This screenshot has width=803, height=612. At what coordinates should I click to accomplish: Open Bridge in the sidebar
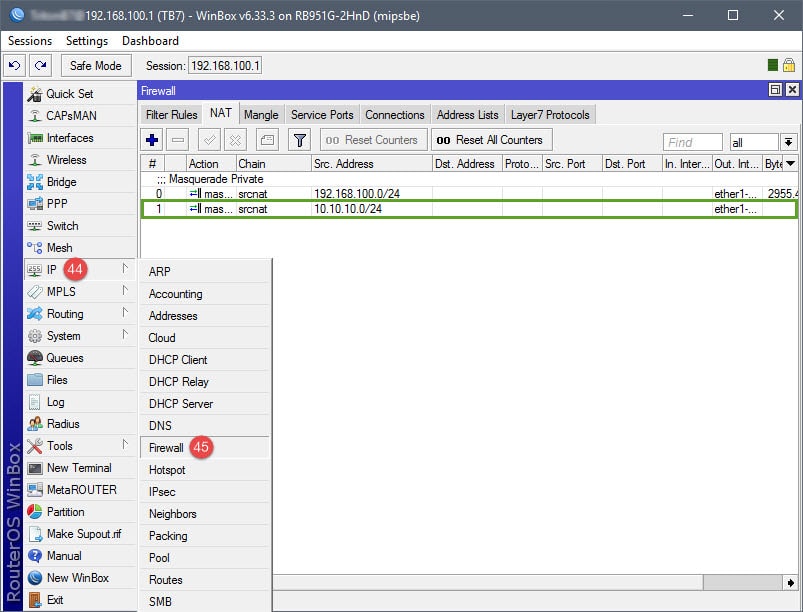coord(80,182)
